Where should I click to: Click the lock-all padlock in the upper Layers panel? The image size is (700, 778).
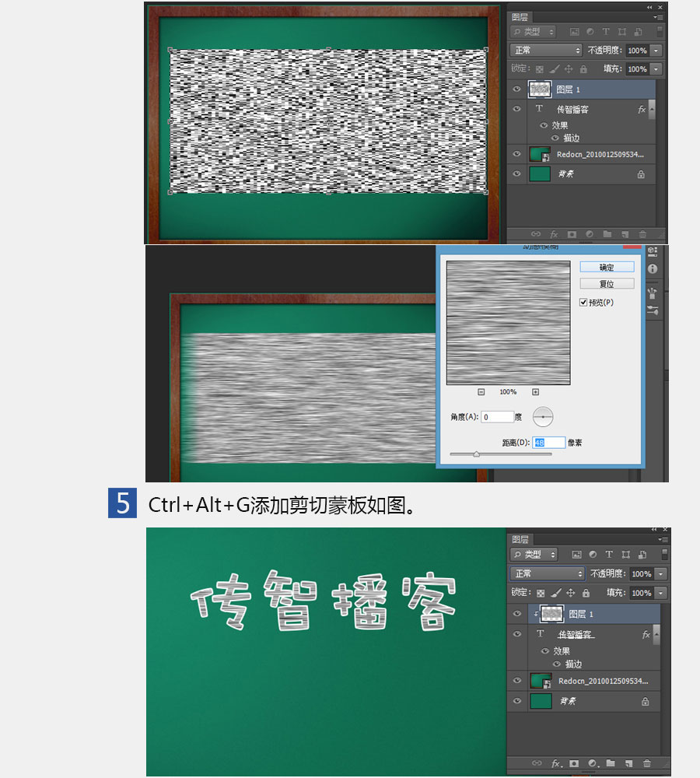583,69
